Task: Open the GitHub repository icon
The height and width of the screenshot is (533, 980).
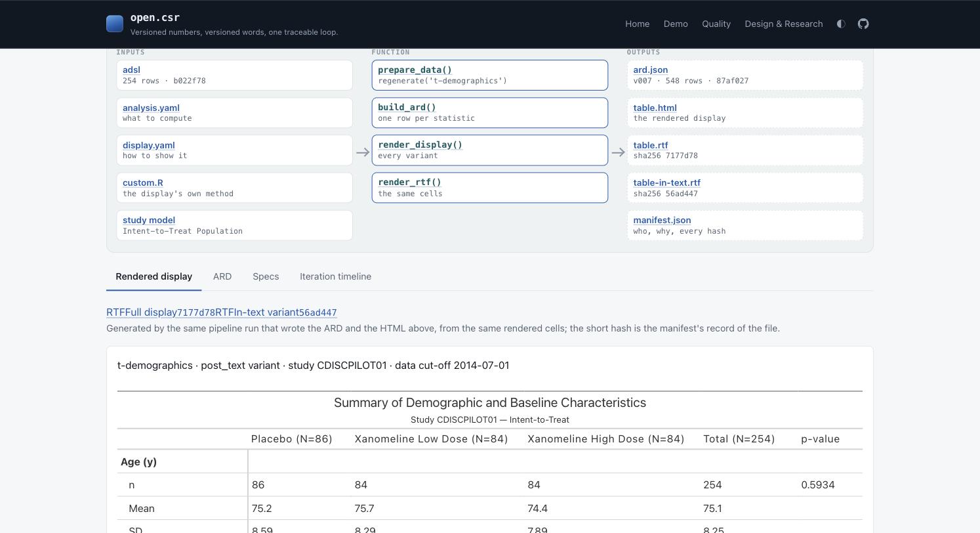Action: pos(863,24)
